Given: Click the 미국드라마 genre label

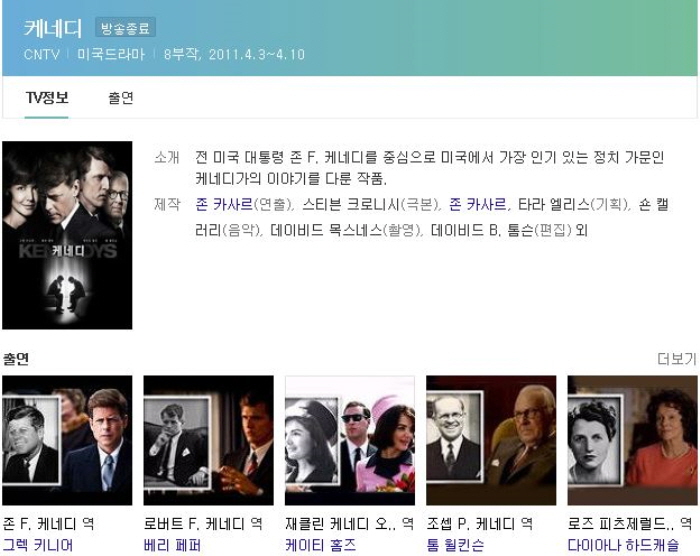Looking at the screenshot, I should [111, 54].
